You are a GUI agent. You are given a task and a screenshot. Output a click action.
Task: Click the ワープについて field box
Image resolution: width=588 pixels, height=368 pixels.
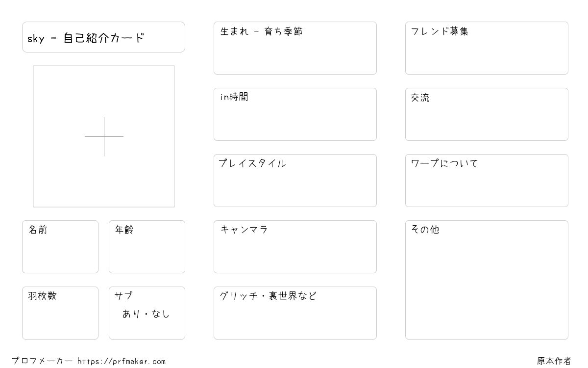(x=487, y=181)
